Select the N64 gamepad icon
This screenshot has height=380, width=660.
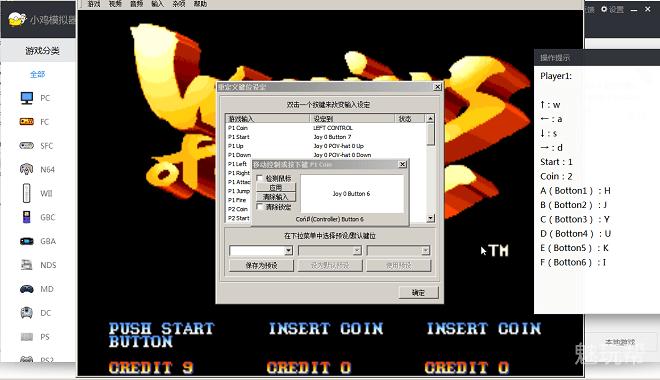pyautogui.click(x=27, y=169)
